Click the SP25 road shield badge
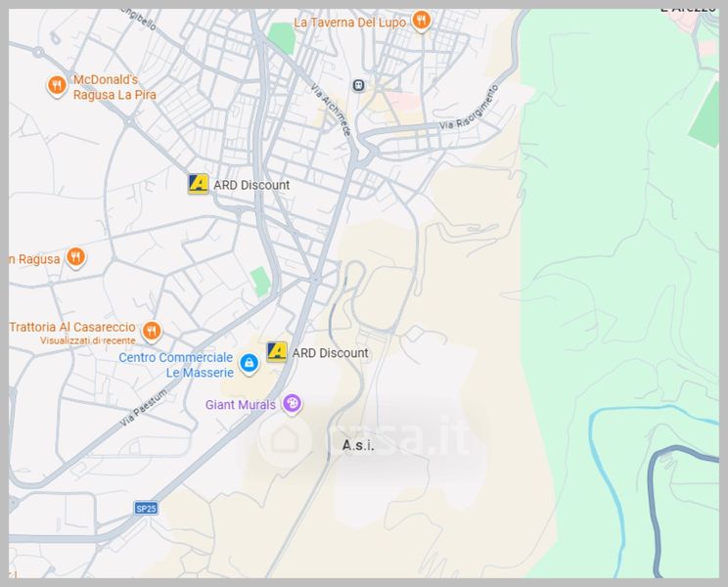The height and width of the screenshot is (587, 728). click(x=146, y=508)
